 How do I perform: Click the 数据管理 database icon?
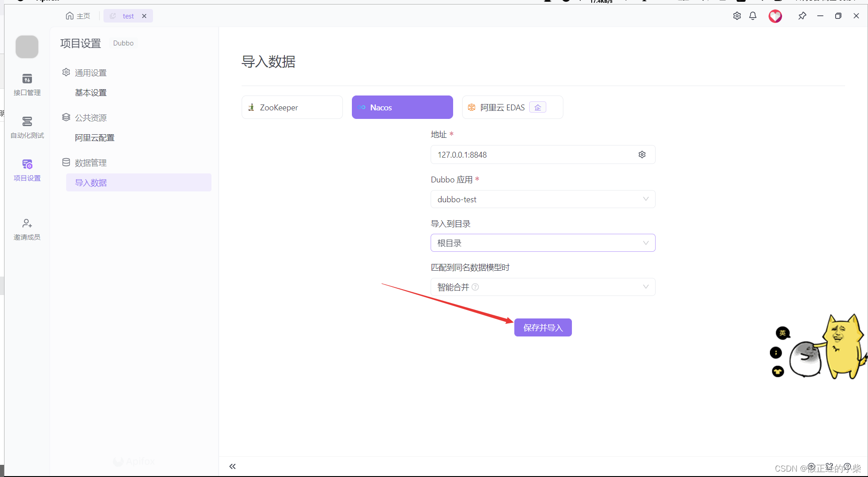point(66,162)
